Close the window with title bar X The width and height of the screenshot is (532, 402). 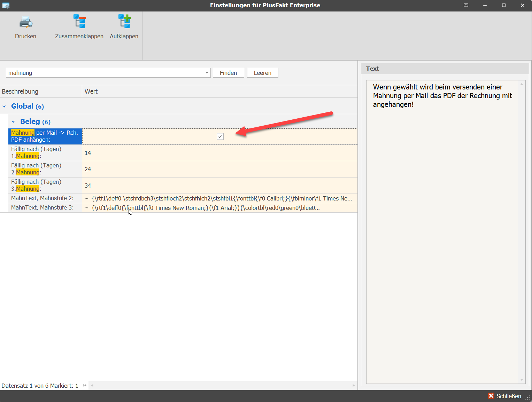point(523,5)
